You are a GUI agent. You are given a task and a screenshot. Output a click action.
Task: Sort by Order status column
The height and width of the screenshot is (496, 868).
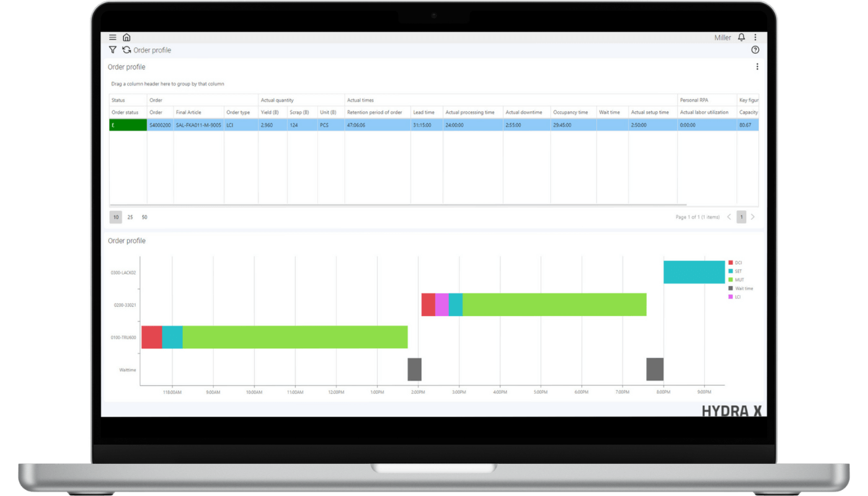pos(128,112)
